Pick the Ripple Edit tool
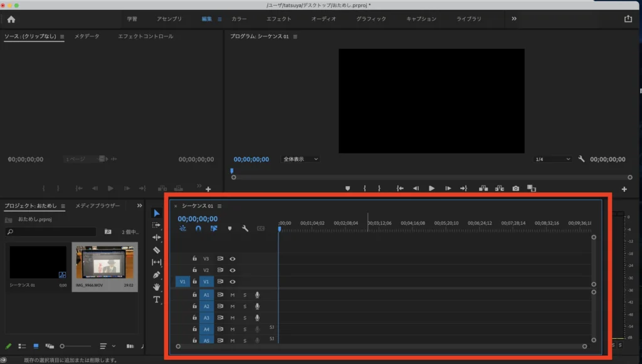This screenshot has width=642, height=364. click(157, 237)
